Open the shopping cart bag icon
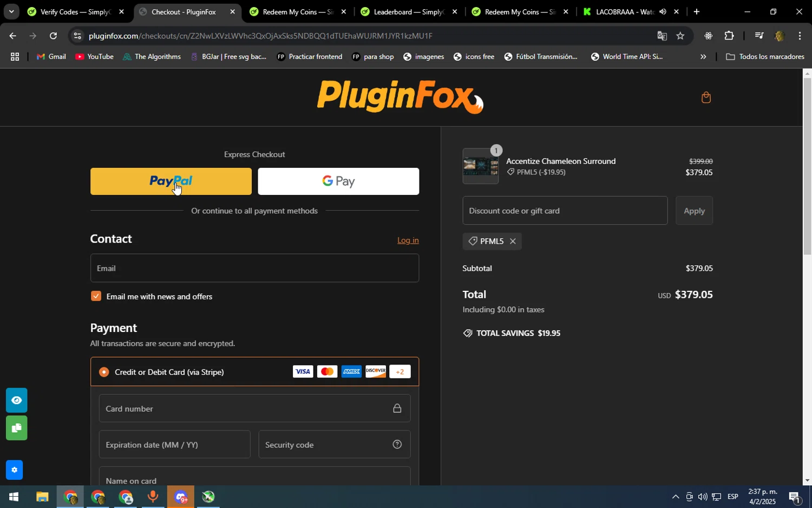 [x=706, y=97]
